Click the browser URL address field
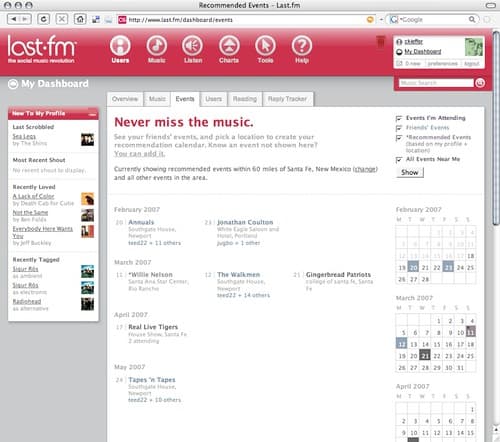500x442 pixels. (x=247, y=20)
